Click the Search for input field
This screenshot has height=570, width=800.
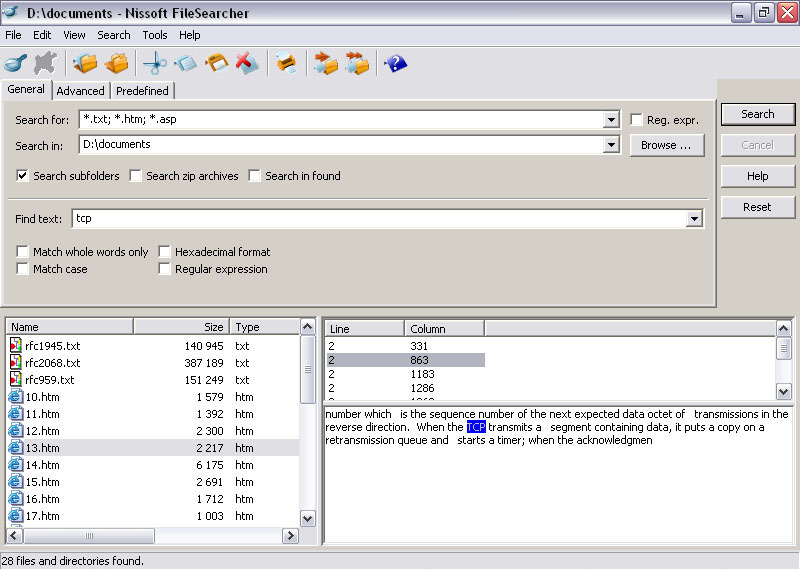tap(341, 119)
